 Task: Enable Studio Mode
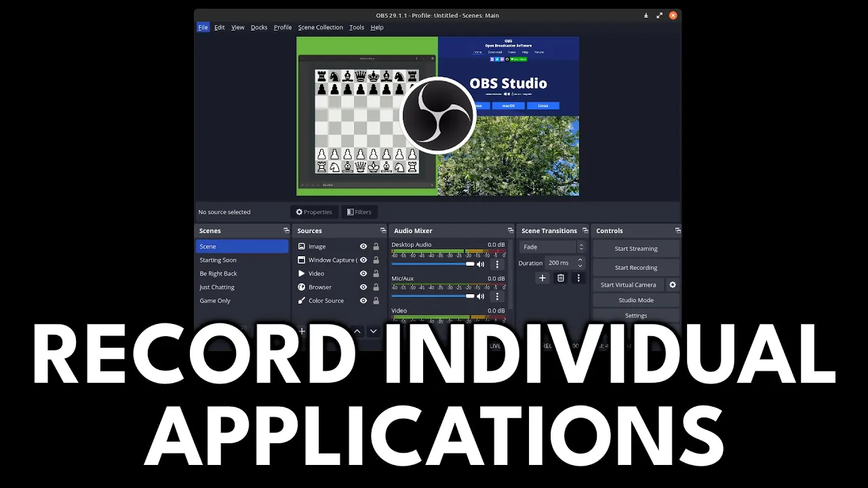(x=636, y=300)
